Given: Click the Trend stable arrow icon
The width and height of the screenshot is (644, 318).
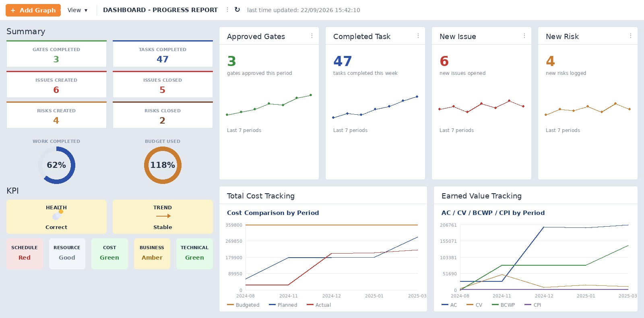Looking at the screenshot, I should [x=163, y=216].
